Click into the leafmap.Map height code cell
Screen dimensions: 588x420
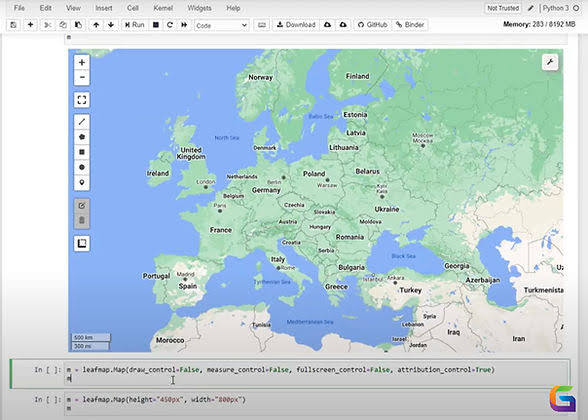(317, 404)
